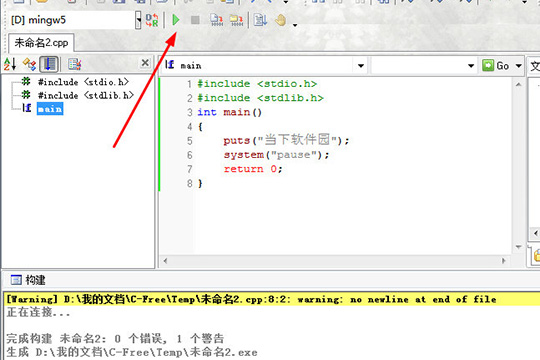Open the main function combo dropdown
The image size is (540, 360).
pos(361,65)
